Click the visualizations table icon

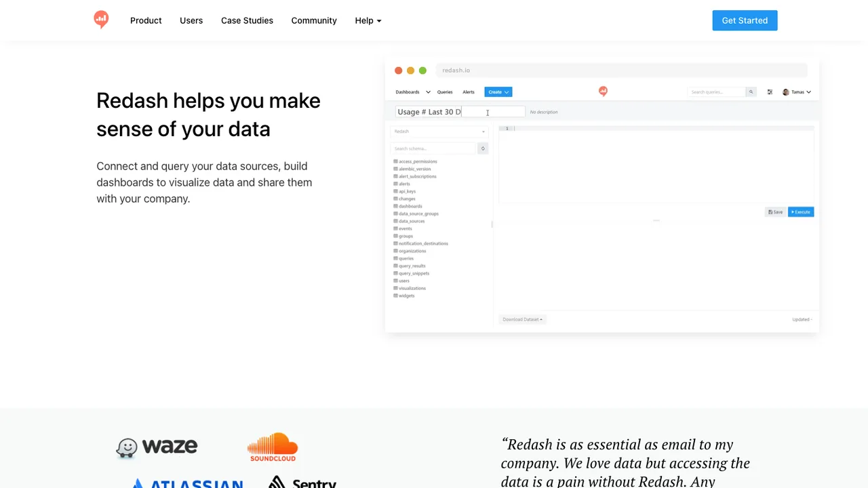[396, 288]
